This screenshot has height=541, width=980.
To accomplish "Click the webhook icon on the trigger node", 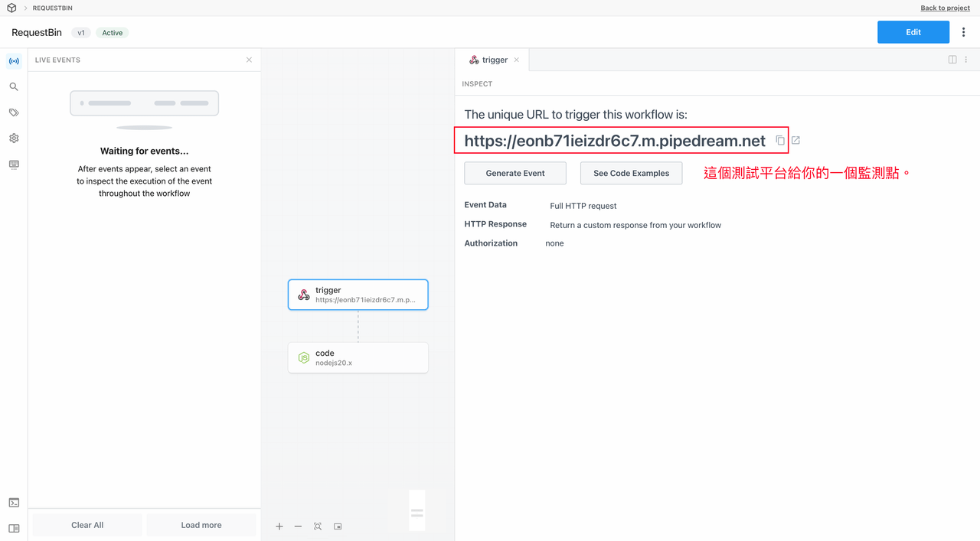I will click(304, 295).
